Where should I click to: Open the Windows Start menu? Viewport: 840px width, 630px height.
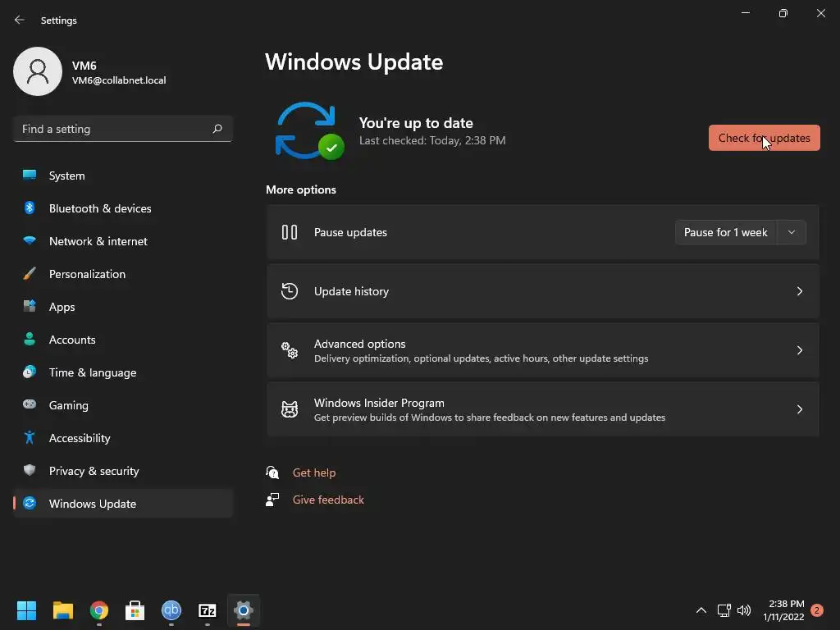[x=26, y=610]
